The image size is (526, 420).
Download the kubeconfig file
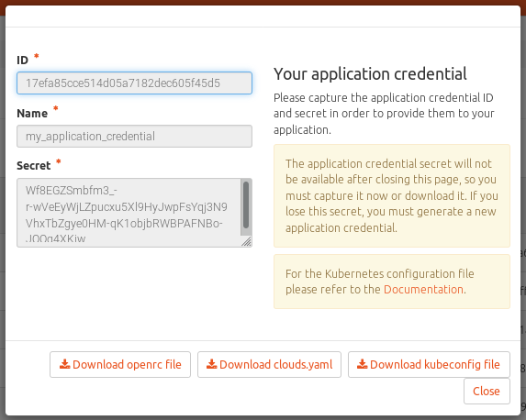429,364
